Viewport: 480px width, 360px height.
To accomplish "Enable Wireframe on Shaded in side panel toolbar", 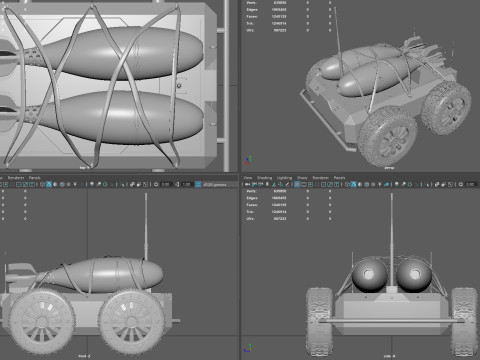I will point(367,184).
